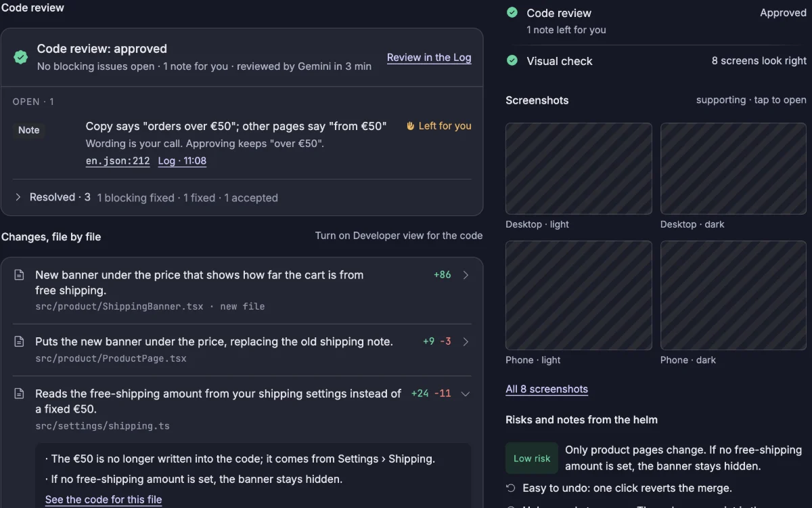Open the Desktop · light screenshot thumbnail
The image size is (812, 508).
(x=579, y=169)
